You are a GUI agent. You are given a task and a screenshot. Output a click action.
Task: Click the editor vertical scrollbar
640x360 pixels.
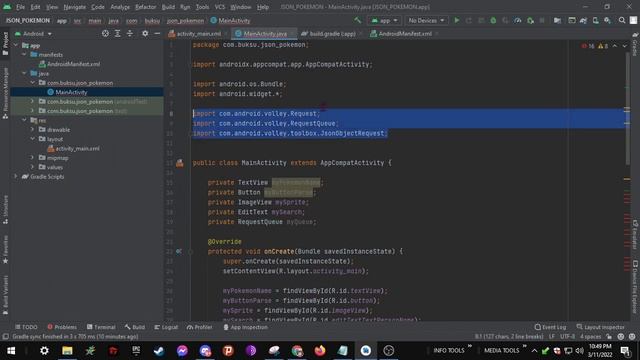(627, 109)
